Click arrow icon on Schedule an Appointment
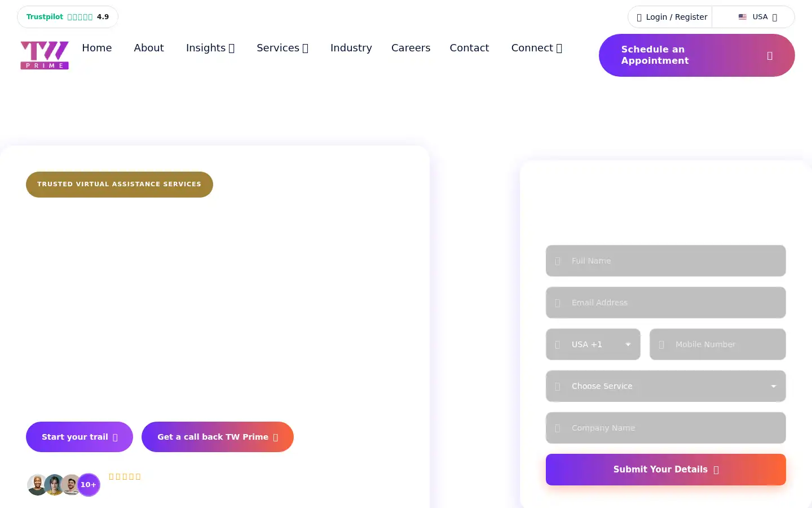Screen dimensions: 812x508 770,55
